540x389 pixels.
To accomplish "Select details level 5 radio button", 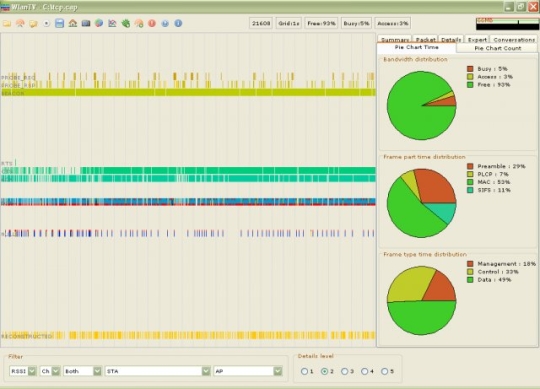I will tap(385, 371).
